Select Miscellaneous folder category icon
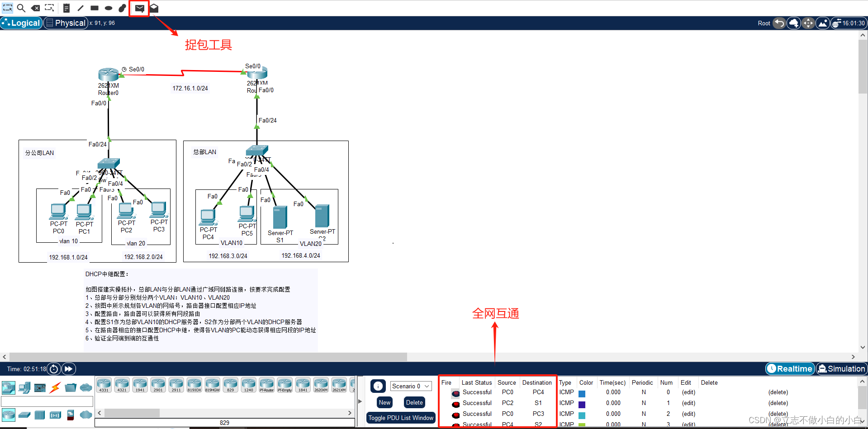Image resolution: width=868 pixels, height=429 pixels. coord(71,387)
